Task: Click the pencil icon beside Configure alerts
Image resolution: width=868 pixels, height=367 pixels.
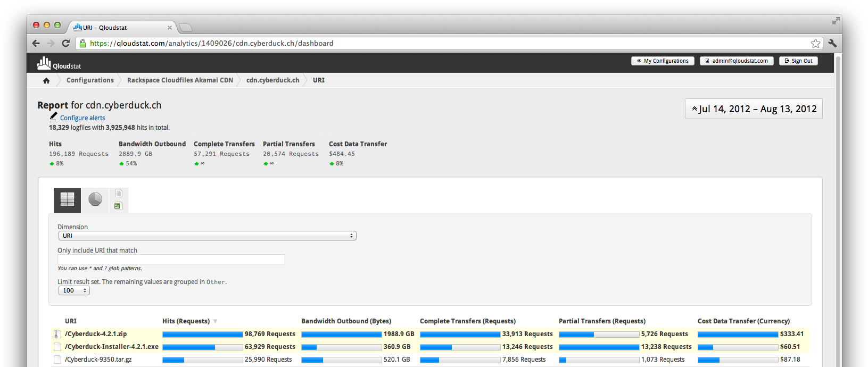Action: (53, 116)
